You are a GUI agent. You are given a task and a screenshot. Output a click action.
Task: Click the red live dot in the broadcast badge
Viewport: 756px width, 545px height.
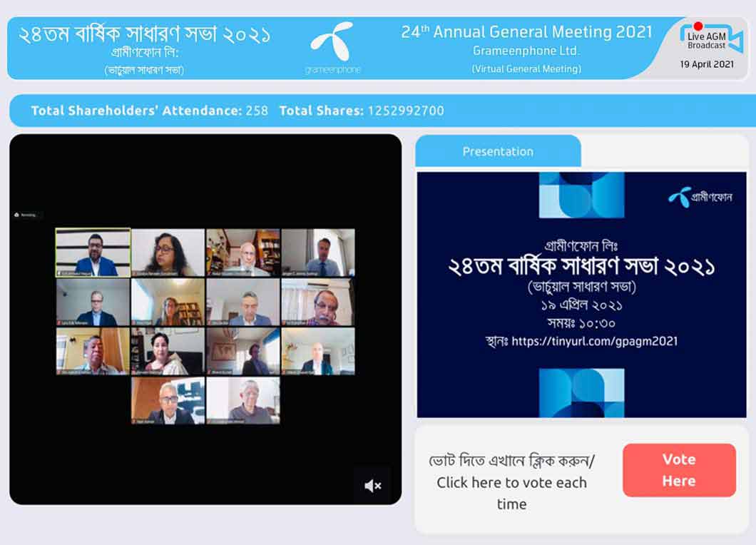(x=698, y=26)
